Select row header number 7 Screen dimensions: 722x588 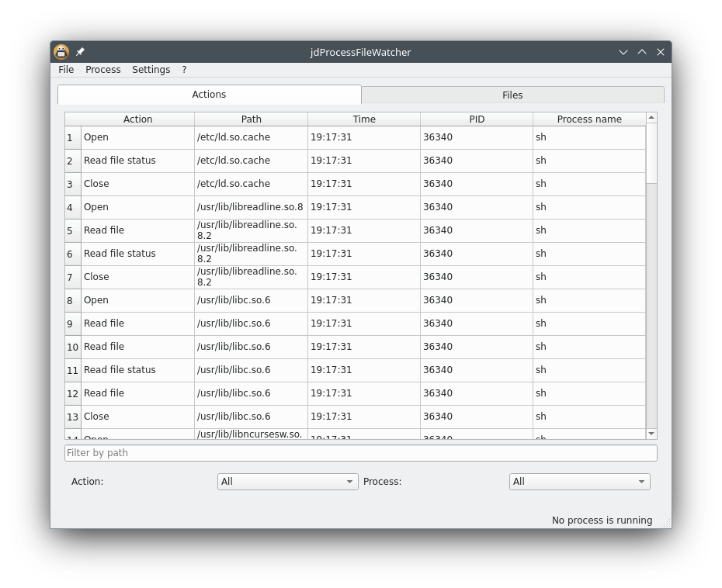pos(73,277)
